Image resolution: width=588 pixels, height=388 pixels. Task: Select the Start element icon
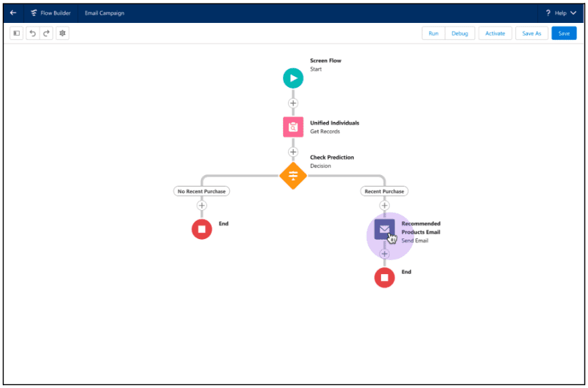click(293, 78)
